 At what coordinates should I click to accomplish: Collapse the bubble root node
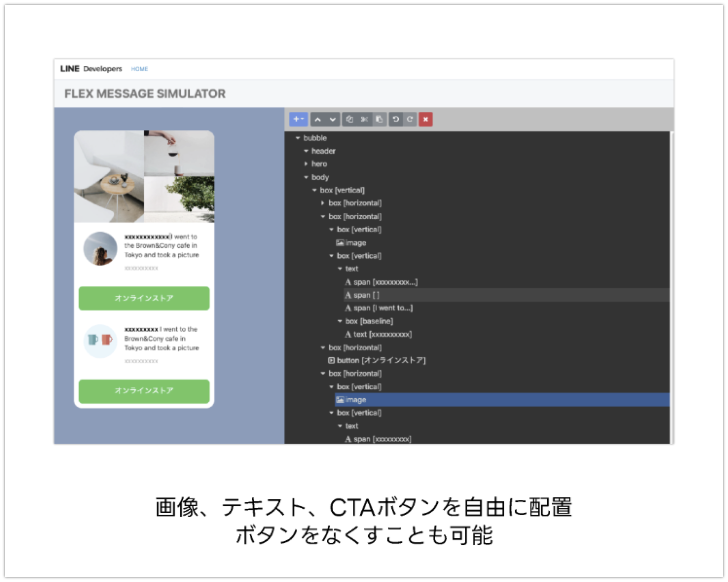(x=297, y=138)
